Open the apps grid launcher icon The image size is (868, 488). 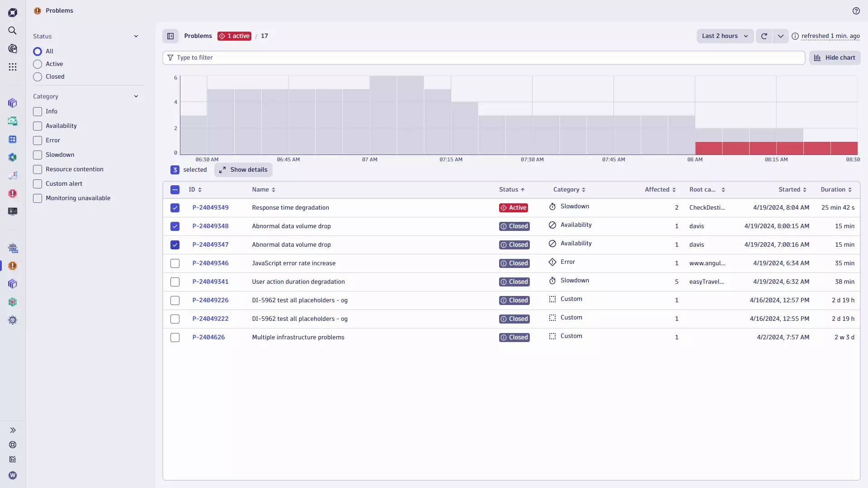click(13, 67)
